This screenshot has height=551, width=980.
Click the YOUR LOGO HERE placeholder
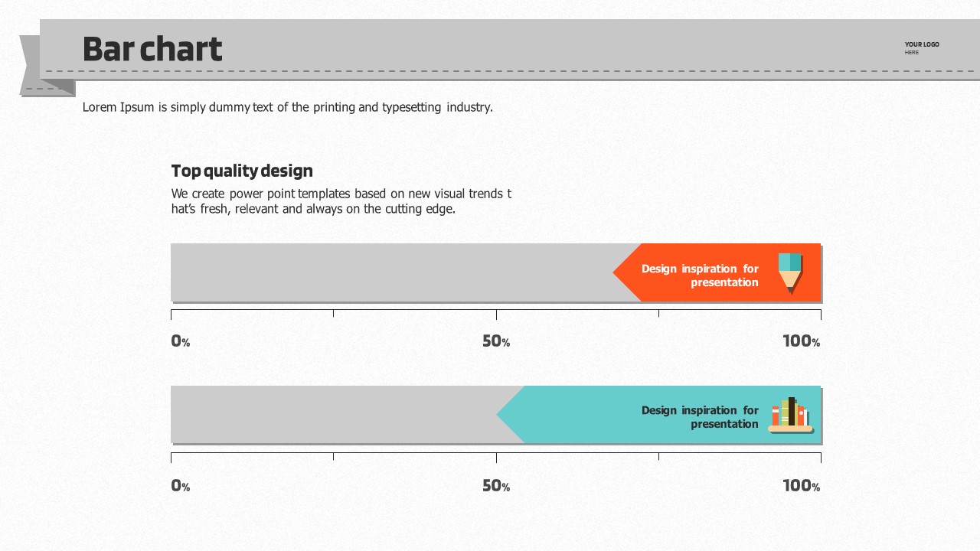click(921, 47)
